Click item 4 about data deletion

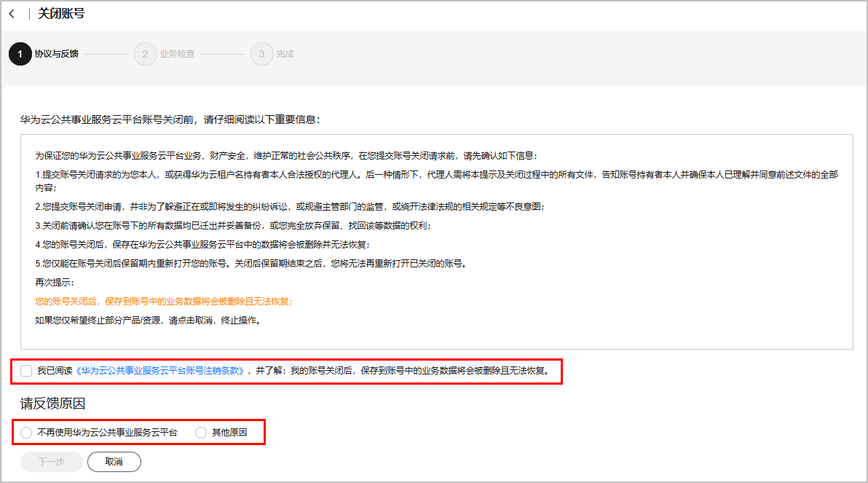click(202, 244)
